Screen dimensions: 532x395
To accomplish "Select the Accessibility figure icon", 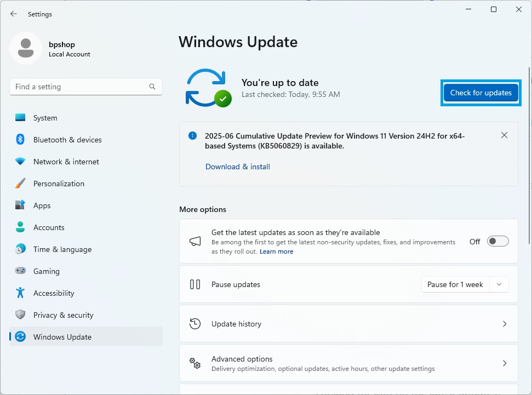I will click(20, 293).
